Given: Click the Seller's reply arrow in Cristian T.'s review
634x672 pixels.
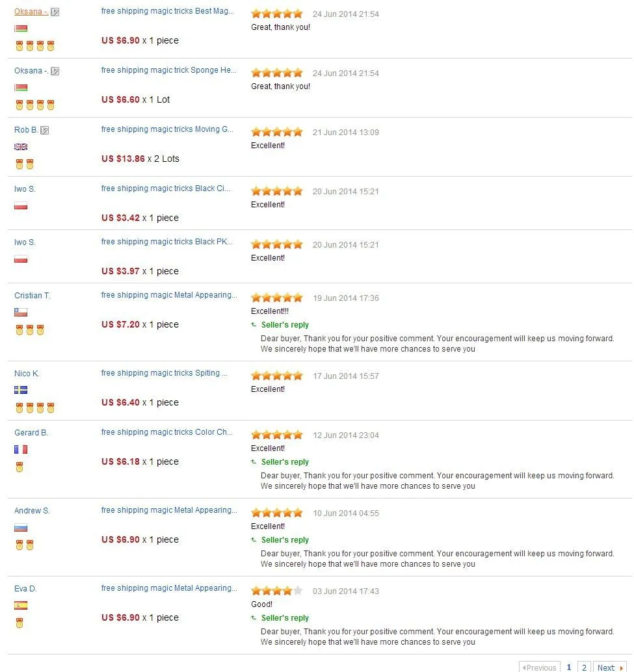Looking at the screenshot, I should [254, 324].
